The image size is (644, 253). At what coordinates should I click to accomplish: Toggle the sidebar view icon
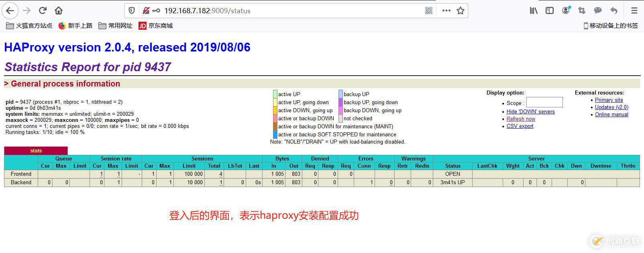[550, 10]
